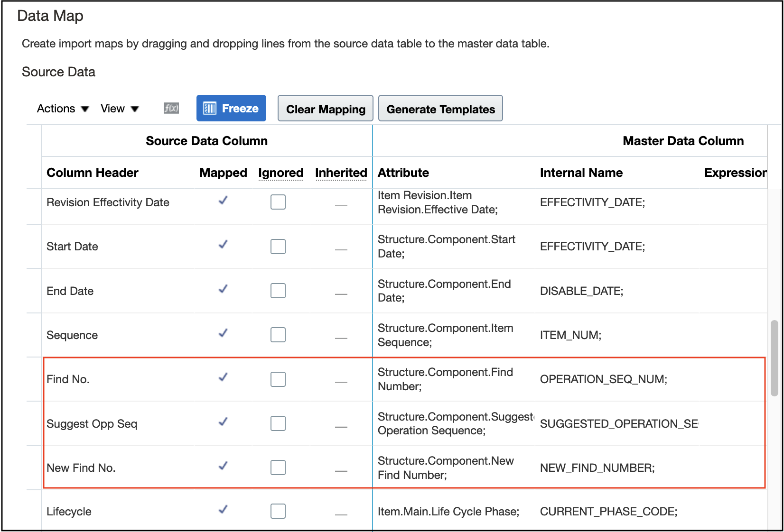This screenshot has width=784, height=532.
Task: Click the Freeze column button
Action: coord(231,109)
